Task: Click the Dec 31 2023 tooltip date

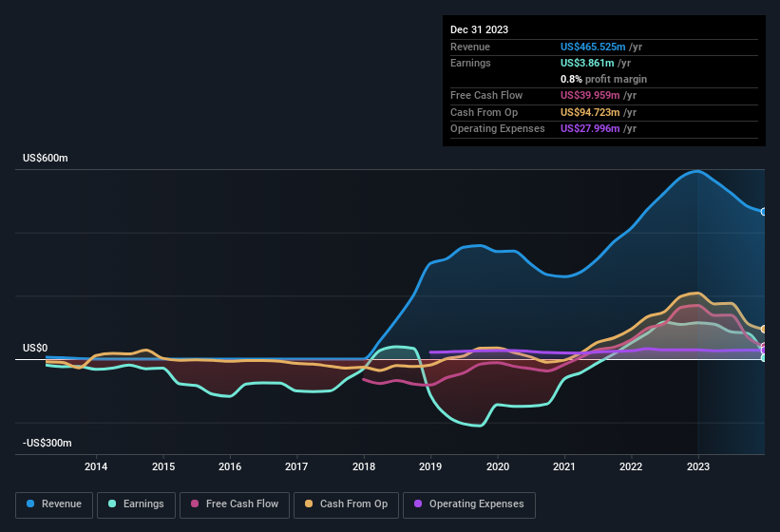Action: (479, 29)
